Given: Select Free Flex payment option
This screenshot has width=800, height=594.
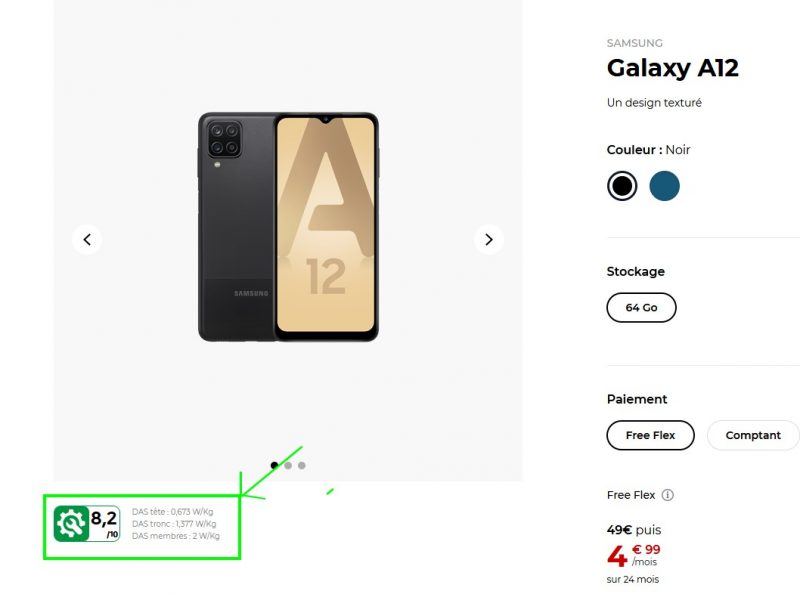Looking at the screenshot, I should click(x=650, y=435).
